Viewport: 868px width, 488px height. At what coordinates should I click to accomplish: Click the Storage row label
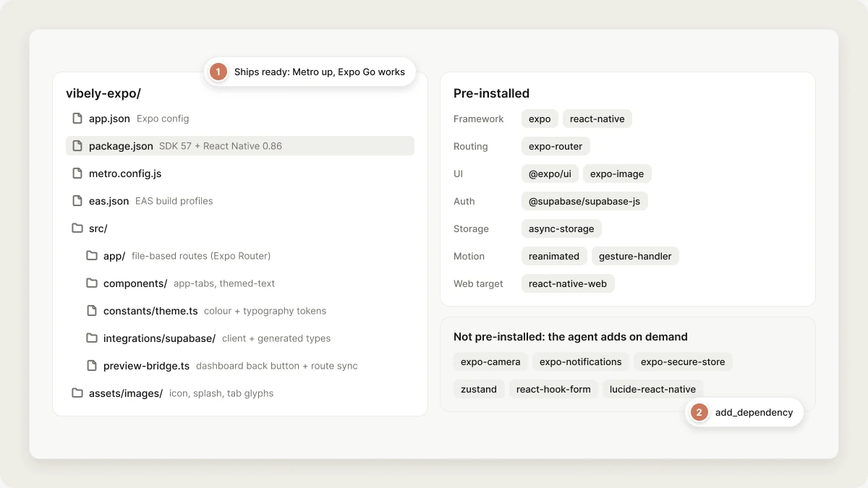point(471,228)
